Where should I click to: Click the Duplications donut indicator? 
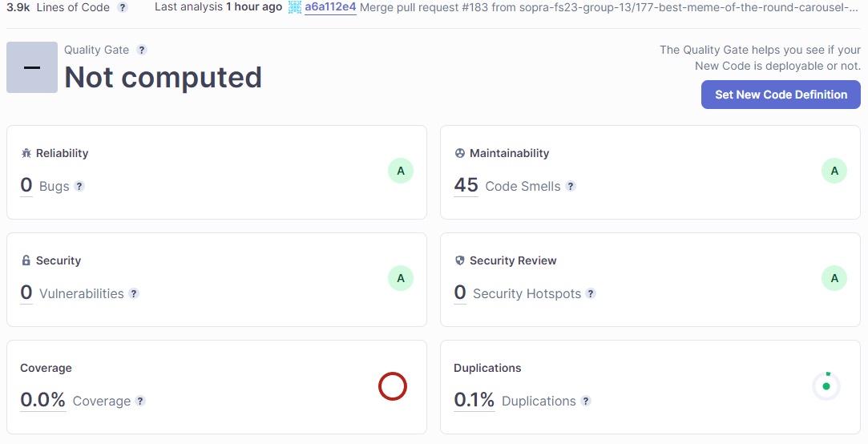coord(826,385)
